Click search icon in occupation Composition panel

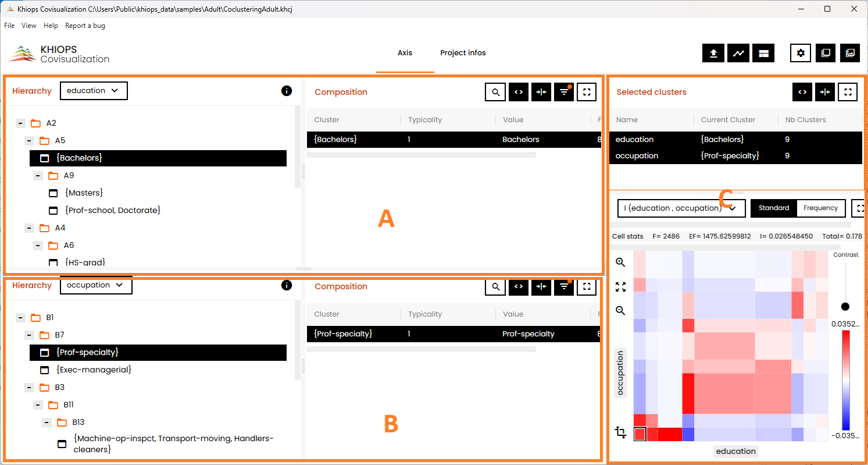coord(495,286)
